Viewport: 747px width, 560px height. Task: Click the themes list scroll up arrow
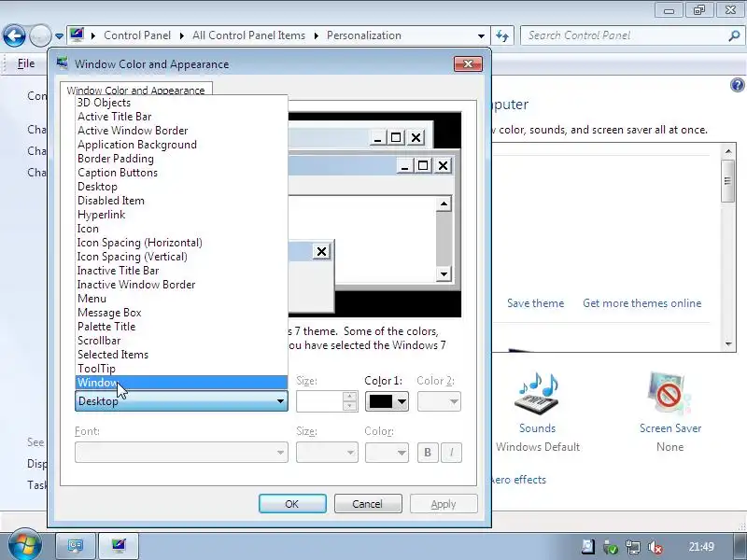(728, 151)
